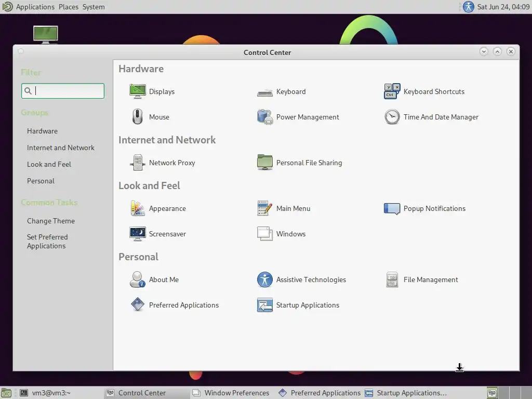Image resolution: width=532 pixels, height=399 pixels.
Task: Click the Popup Notifications label
Action: coord(434,208)
